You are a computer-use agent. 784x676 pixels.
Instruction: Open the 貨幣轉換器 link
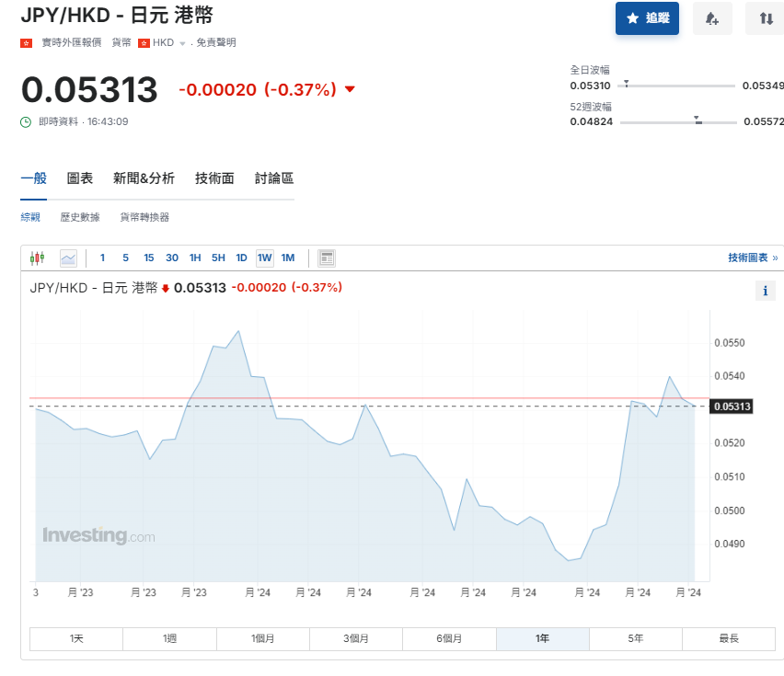click(144, 217)
